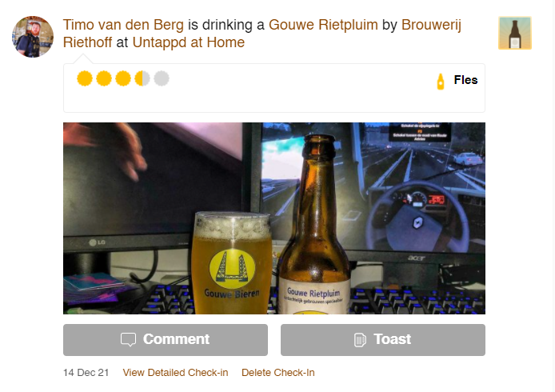Open the Untappd at Home venue link
Viewport: 555px width, 392px height.
[x=188, y=42]
